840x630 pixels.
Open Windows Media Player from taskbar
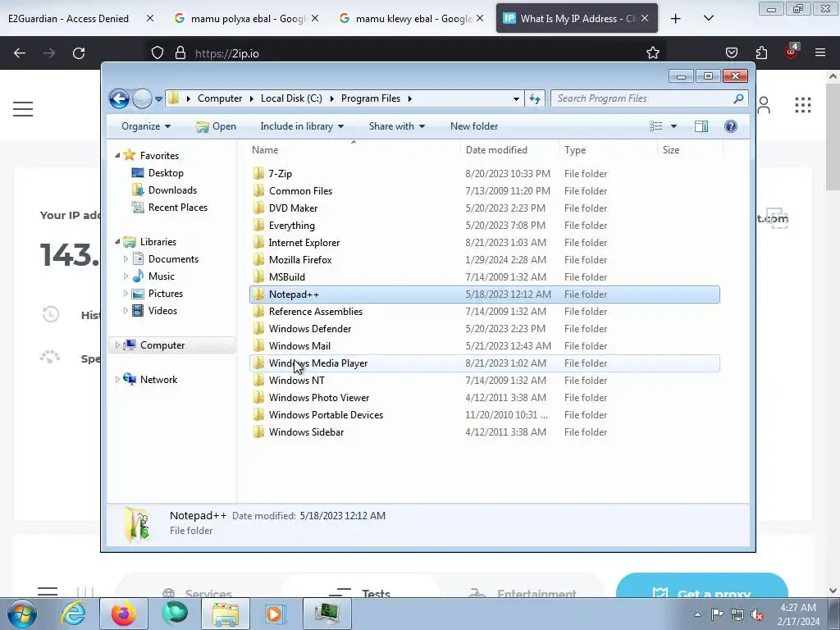(x=276, y=614)
